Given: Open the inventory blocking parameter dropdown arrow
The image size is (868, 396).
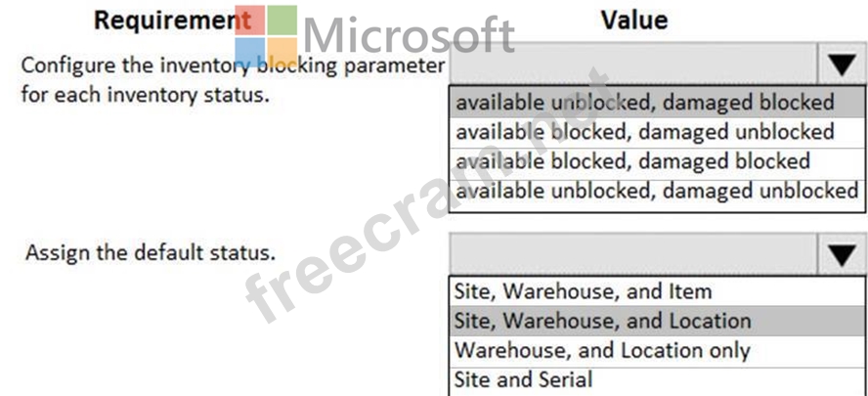Looking at the screenshot, I should 841,66.
